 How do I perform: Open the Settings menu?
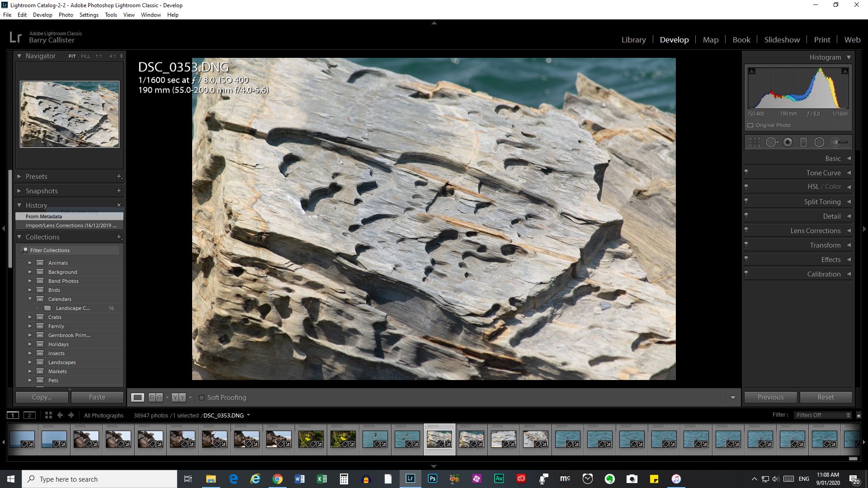pyautogui.click(x=89, y=15)
